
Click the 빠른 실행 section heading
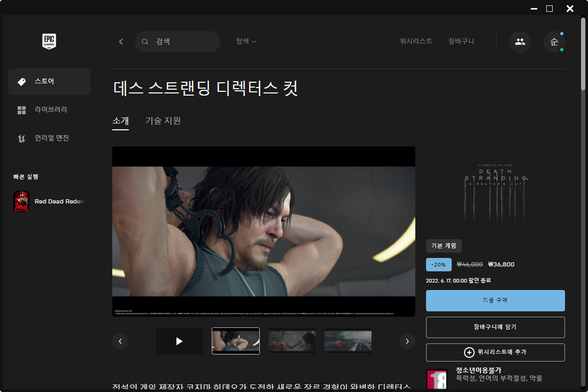point(26,177)
